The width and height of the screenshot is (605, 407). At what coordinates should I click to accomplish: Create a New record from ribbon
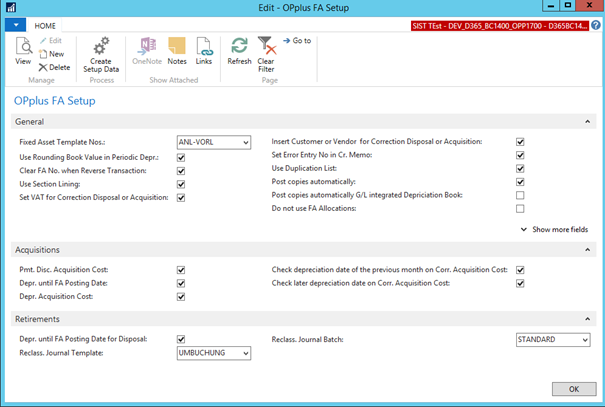click(x=52, y=54)
